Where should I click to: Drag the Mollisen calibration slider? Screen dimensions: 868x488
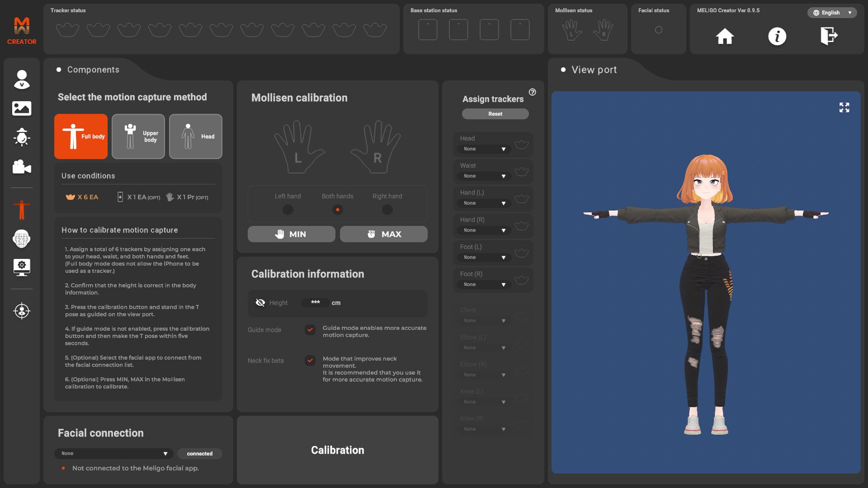pyautogui.click(x=337, y=210)
